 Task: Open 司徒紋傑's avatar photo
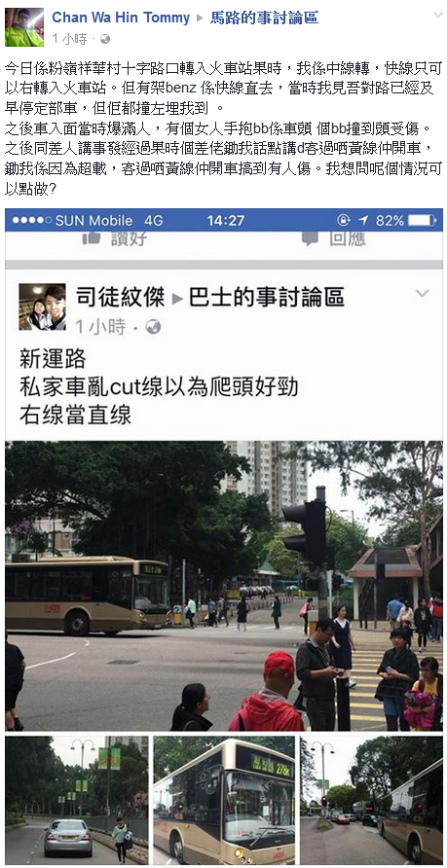[42, 307]
